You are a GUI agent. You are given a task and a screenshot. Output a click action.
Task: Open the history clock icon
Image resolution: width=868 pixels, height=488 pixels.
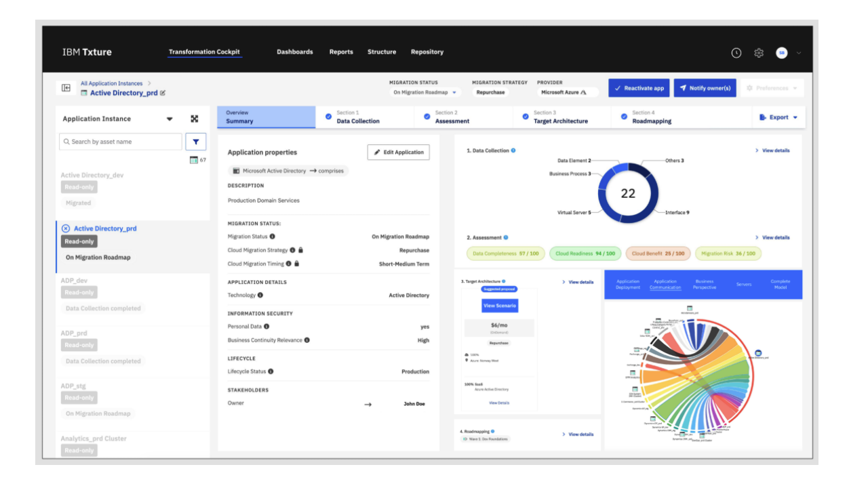[x=736, y=53]
